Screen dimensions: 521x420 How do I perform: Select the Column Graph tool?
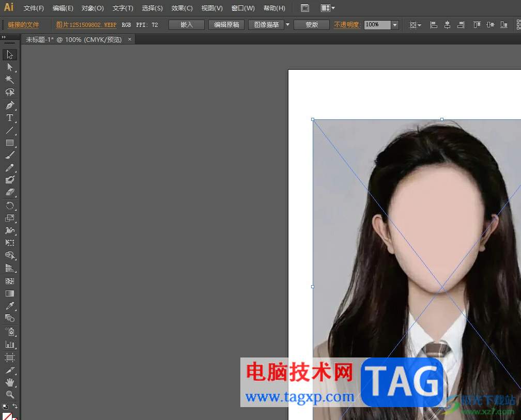point(10,344)
